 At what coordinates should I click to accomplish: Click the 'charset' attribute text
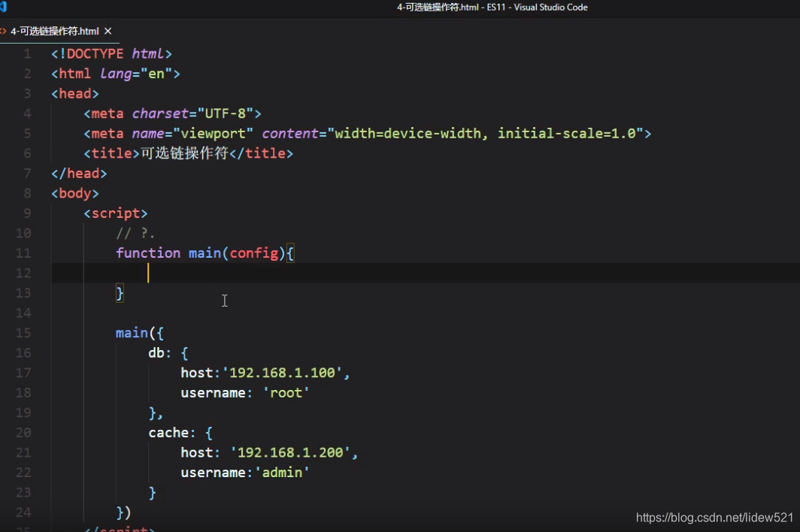point(160,113)
